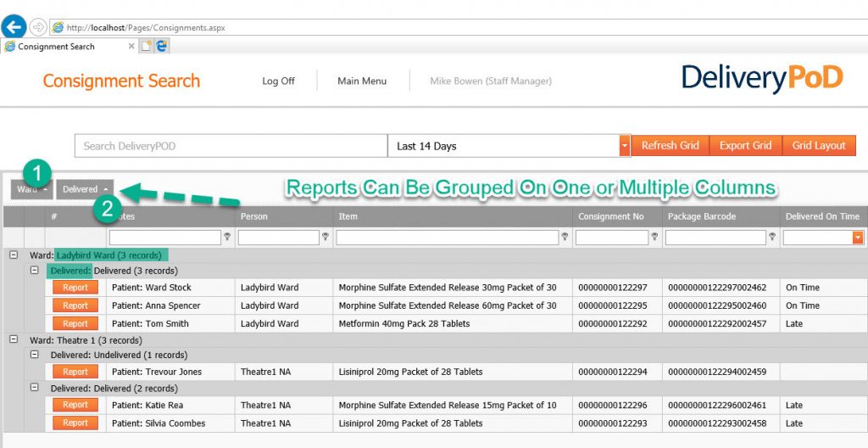This screenshot has width=868, height=448.
Task: Click the filter icon beside Notes filter box
Action: 227,238
